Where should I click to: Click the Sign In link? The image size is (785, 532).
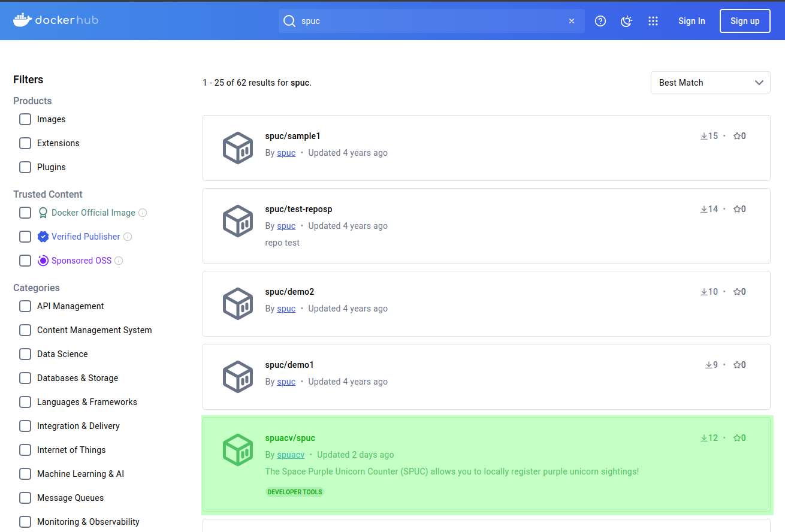tap(692, 21)
